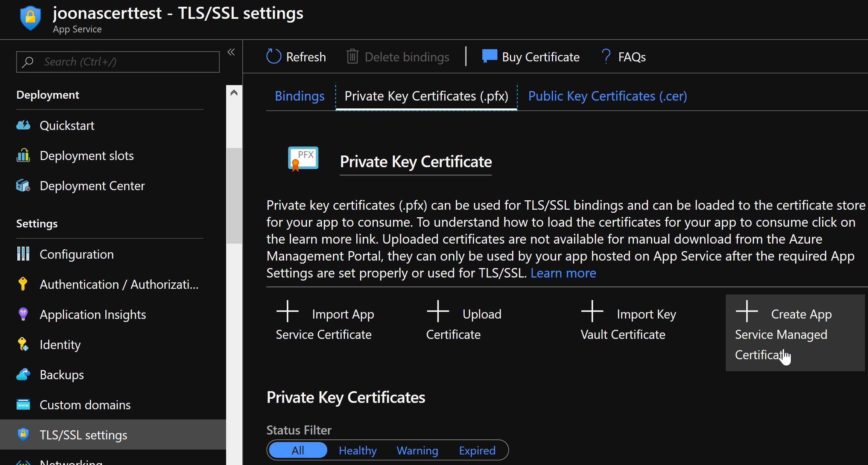The height and width of the screenshot is (465, 868).
Task: Open the Public Key Certificates (.cer) tab
Action: 607,96
